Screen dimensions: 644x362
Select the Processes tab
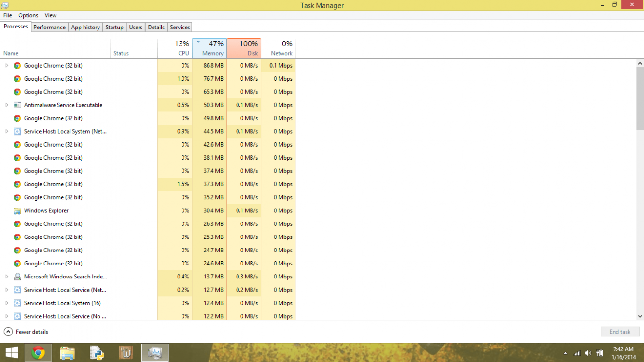point(16,27)
